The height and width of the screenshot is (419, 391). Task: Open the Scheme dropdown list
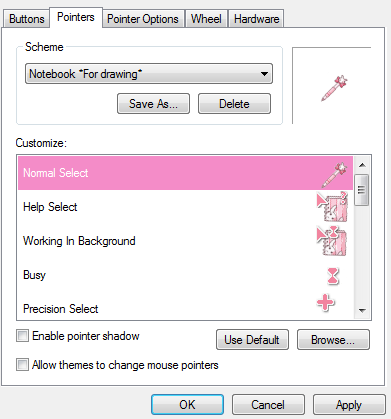[x=149, y=74]
